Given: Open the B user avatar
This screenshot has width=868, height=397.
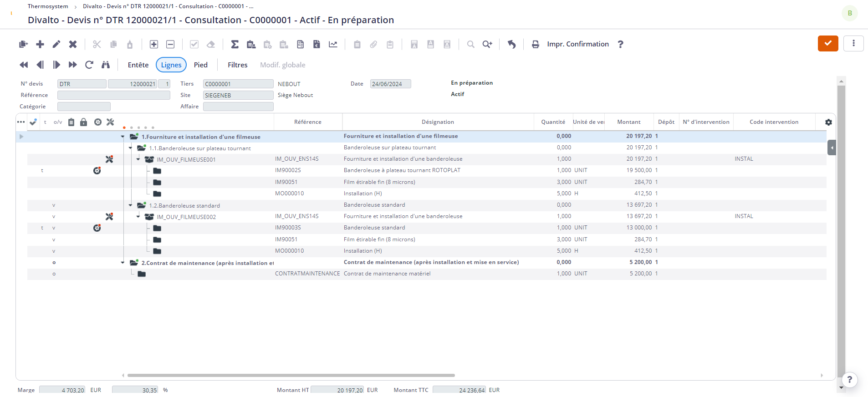Looking at the screenshot, I should 850,13.
